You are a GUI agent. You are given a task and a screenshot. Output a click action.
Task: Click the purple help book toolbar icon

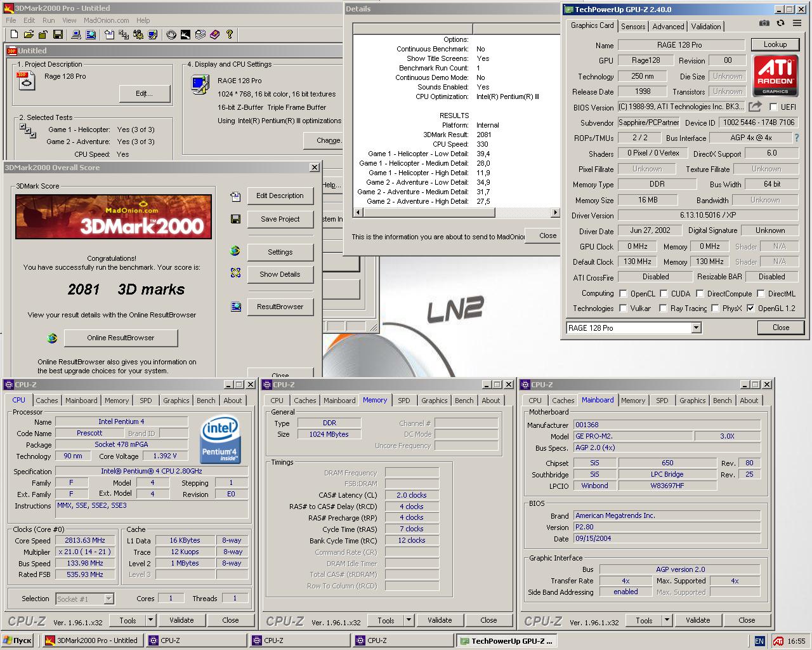click(x=214, y=34)
